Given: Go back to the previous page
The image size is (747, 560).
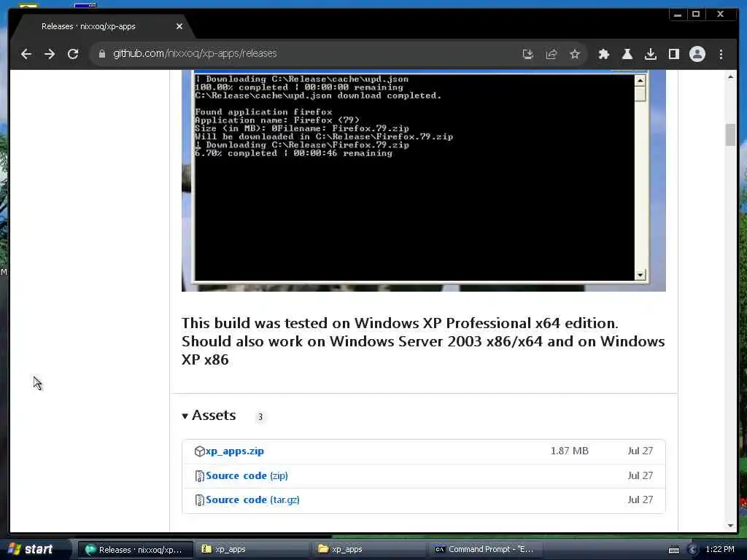Looking at the screenshot, I should (x=26, y=54).
